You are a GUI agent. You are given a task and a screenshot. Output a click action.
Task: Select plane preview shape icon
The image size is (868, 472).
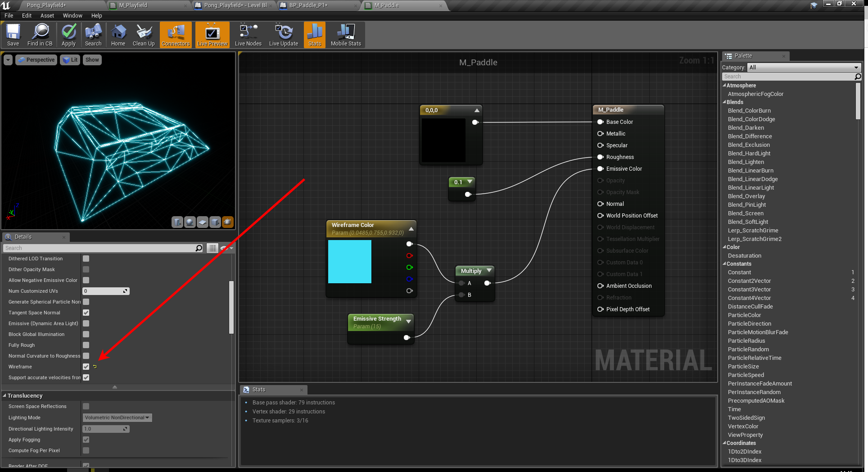[203, 222]
